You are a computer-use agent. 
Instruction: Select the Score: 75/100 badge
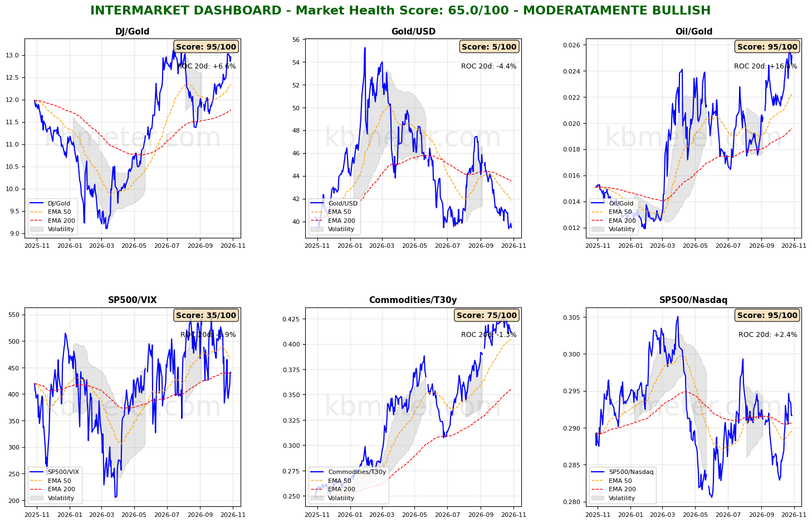(487, 315)
